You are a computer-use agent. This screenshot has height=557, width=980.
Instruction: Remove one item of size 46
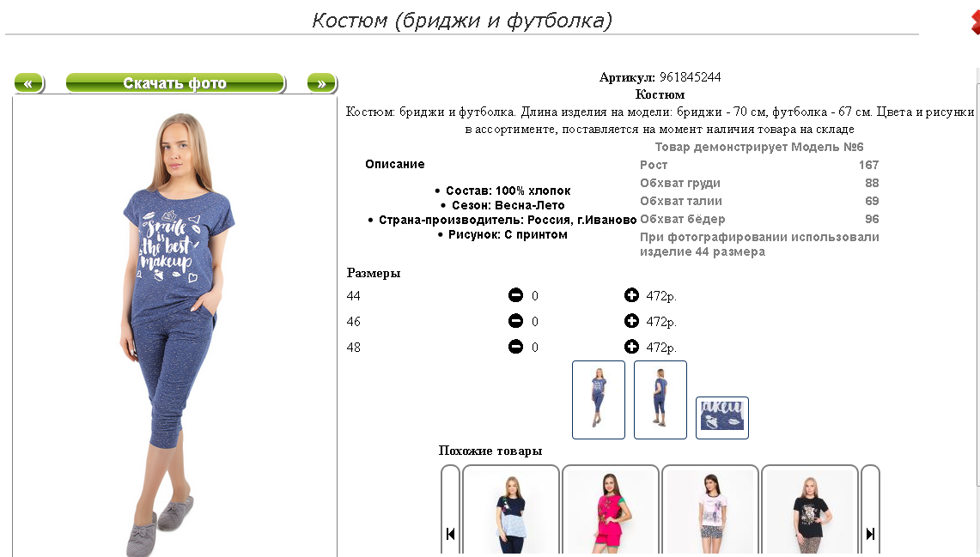click(515, 321)
